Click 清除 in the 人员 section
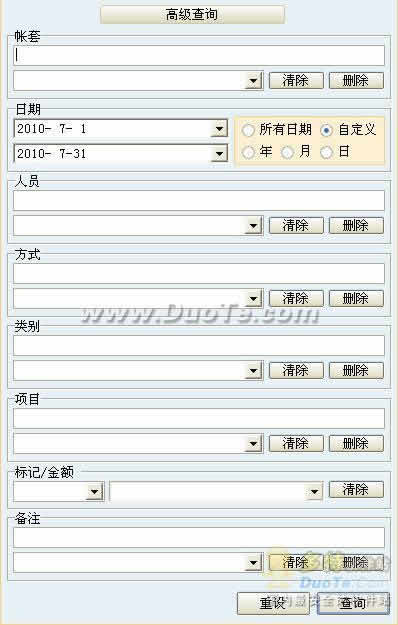The height and width of the screenshot is (625, 398). pos(296,226)
